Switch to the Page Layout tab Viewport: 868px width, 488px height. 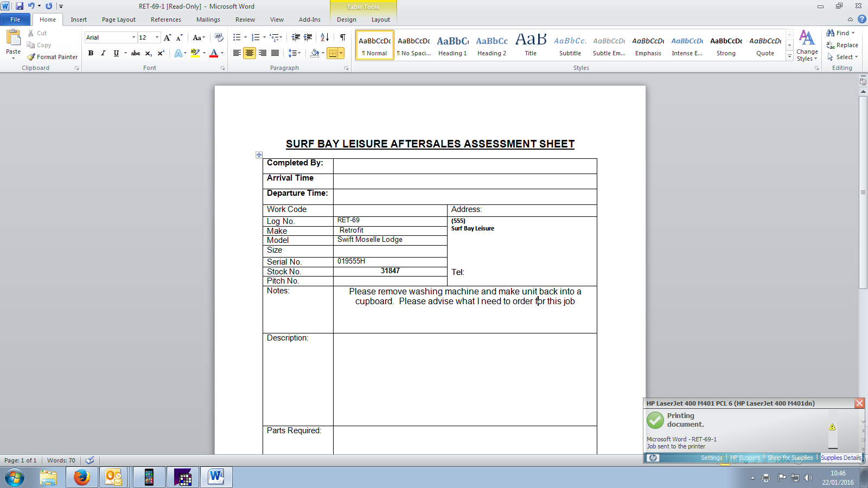[119, 20]
